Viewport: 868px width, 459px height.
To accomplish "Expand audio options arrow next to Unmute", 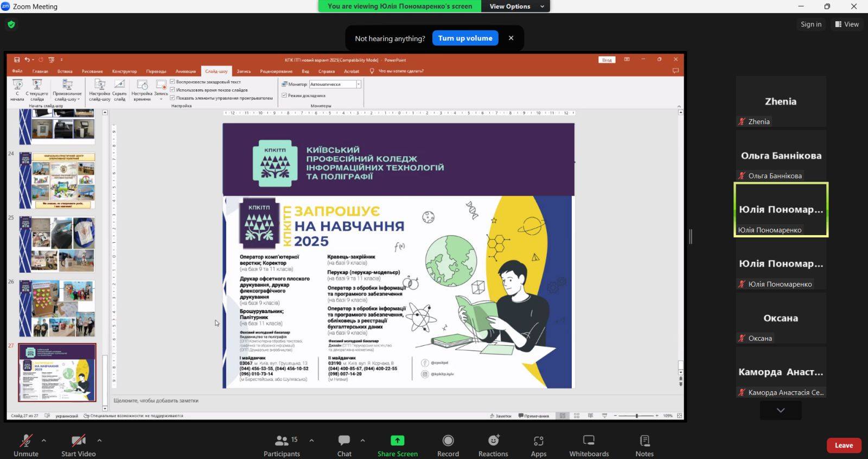I will [44, 440].
